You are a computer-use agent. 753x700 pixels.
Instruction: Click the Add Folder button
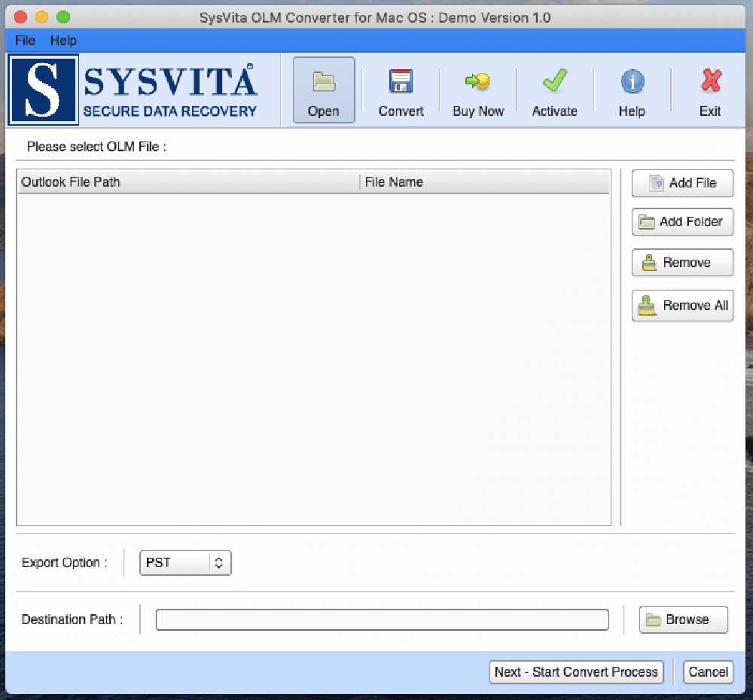(682, 222)
